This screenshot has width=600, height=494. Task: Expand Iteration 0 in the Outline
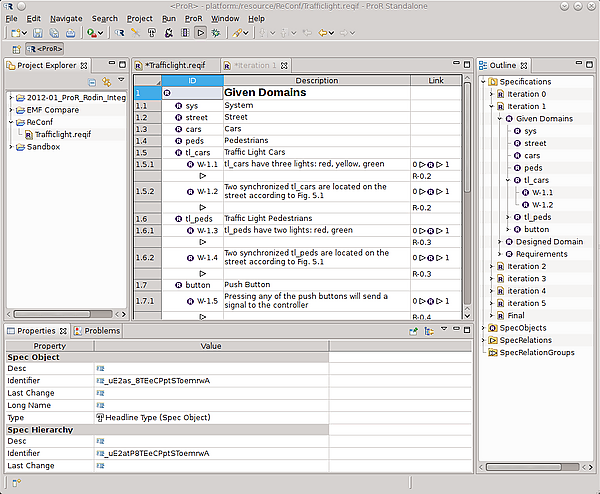492,94
